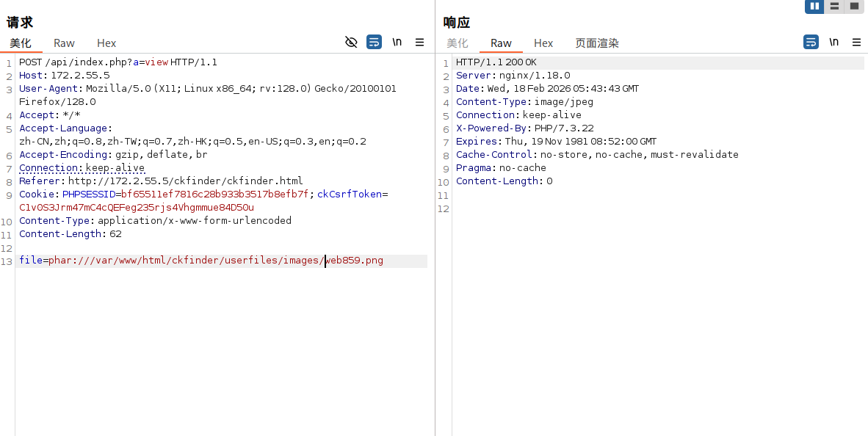Click Referer ckfinder.html header line
The height and width of the screenshot is (436, 868).
[161, 181]
